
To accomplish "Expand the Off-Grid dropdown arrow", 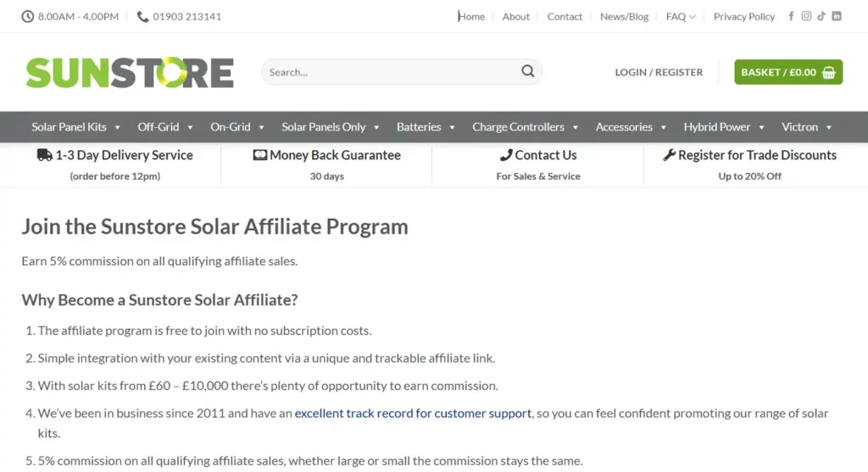I will [190, 127].
